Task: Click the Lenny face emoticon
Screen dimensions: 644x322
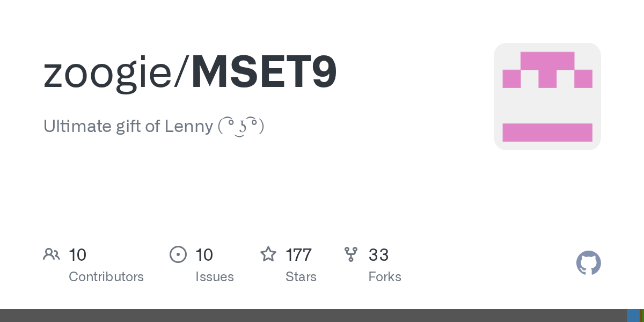Action: [241, 127]
